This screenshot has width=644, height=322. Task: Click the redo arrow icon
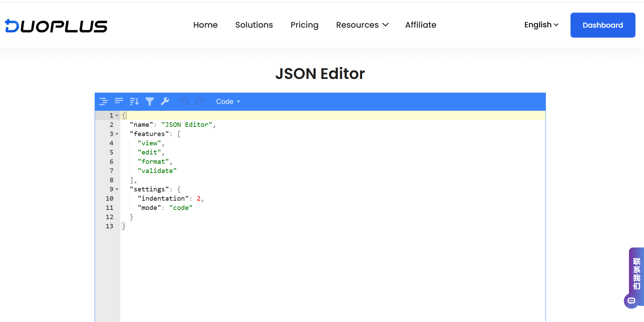200,102
